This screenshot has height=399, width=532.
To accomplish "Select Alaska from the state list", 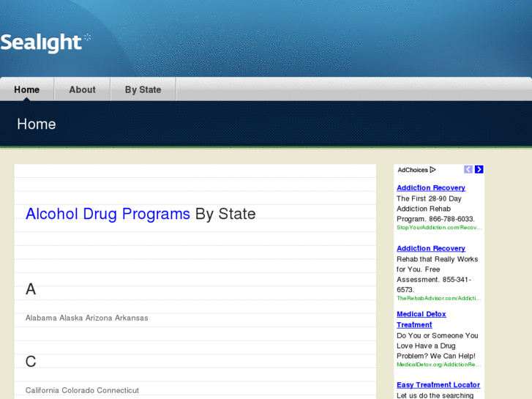I will (x=71, y=318).
